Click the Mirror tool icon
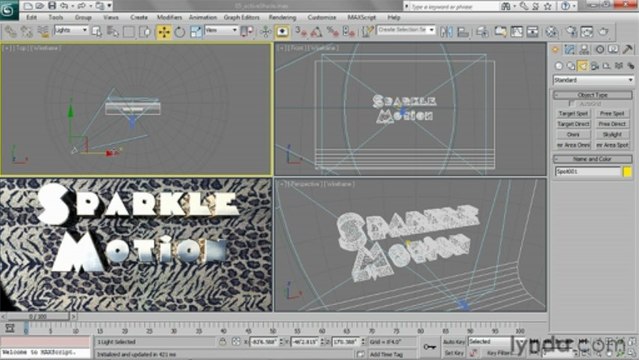Screen dimensions: 639x360 point(447,32)
